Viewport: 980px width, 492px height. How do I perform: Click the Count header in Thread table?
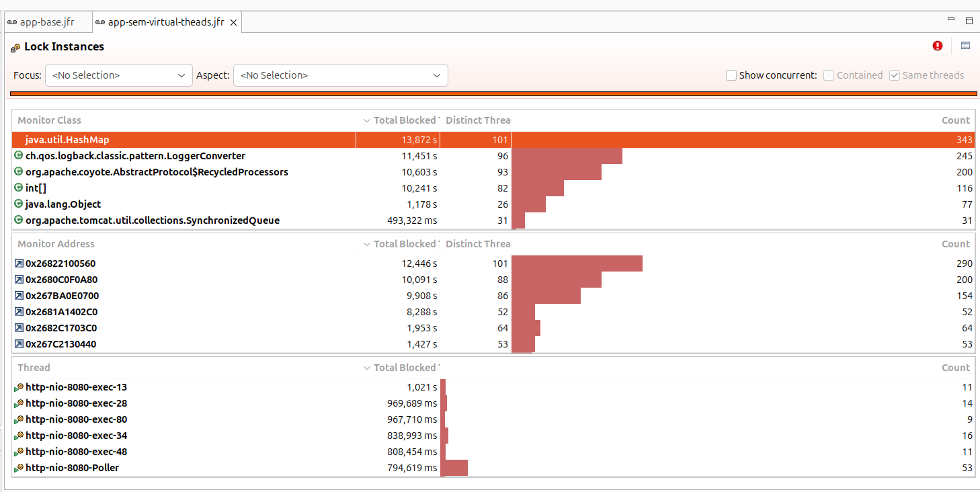tap(955, 368)
